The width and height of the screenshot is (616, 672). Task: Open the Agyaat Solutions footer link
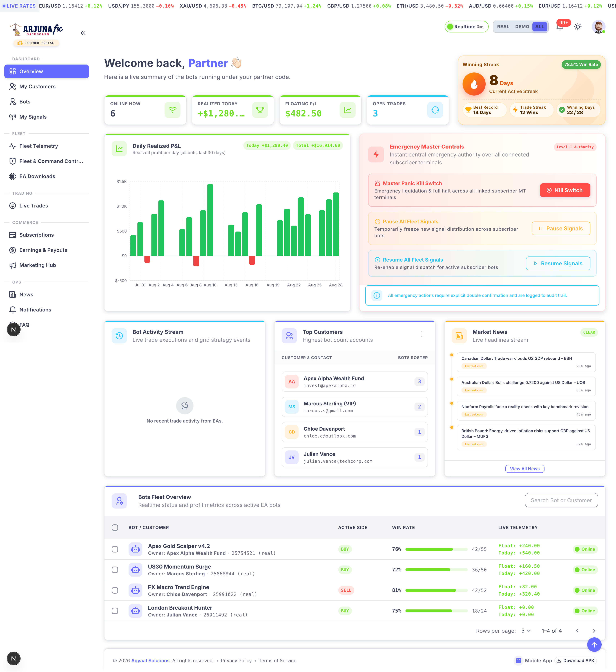150,661
